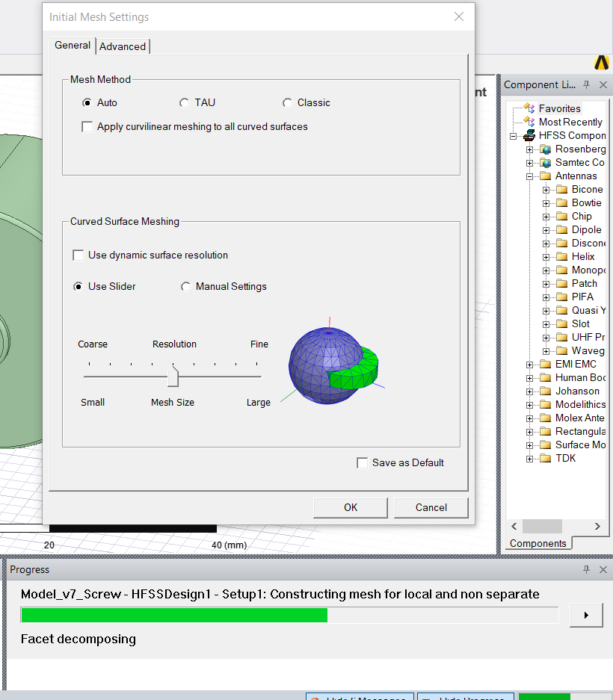Collapse the Antennas folder node
Screen dimensions: 613x700
click(529, 176)
